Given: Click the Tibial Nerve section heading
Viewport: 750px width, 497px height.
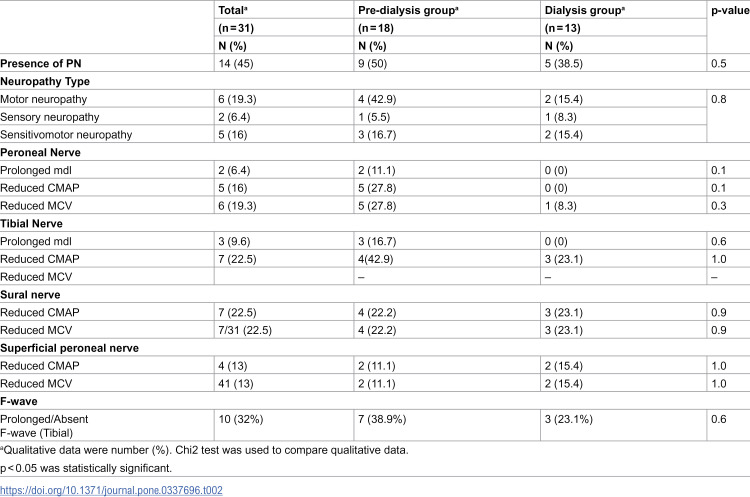Looking at the screenshot, I should [31, 223].
